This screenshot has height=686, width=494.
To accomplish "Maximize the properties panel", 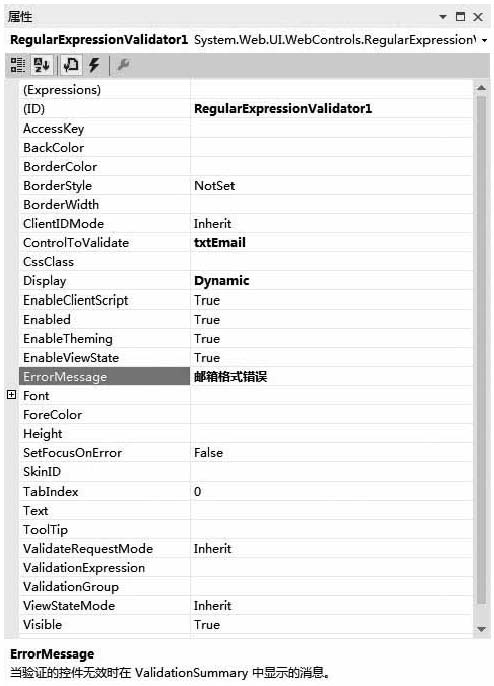I will click(460, 17).
